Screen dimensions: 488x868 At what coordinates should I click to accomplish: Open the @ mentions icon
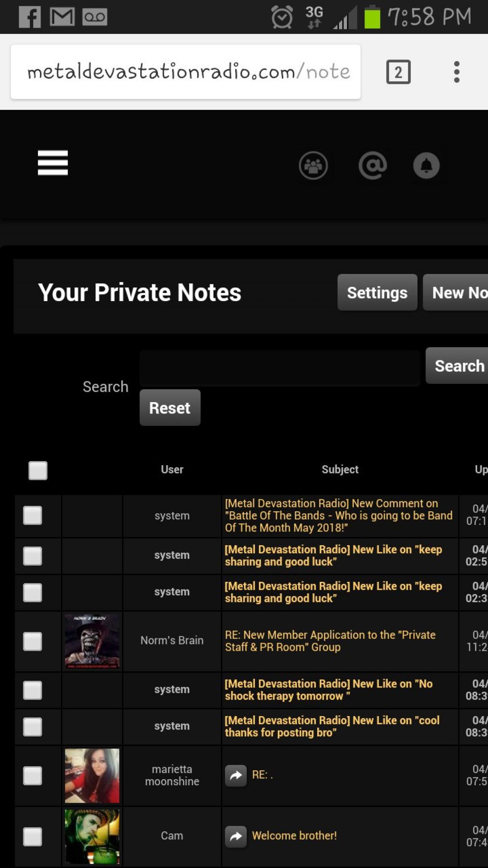pos(372,166)
